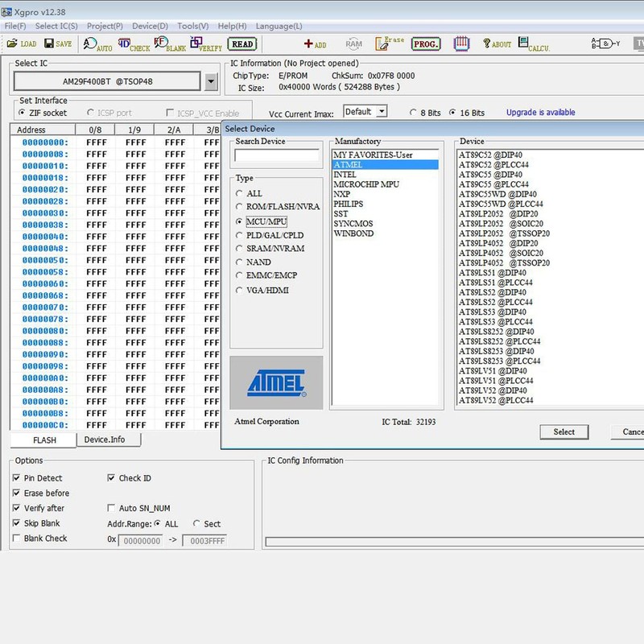Click Upgrade is available link
Screen dimensions: 644x644
(x=540, y=113)
